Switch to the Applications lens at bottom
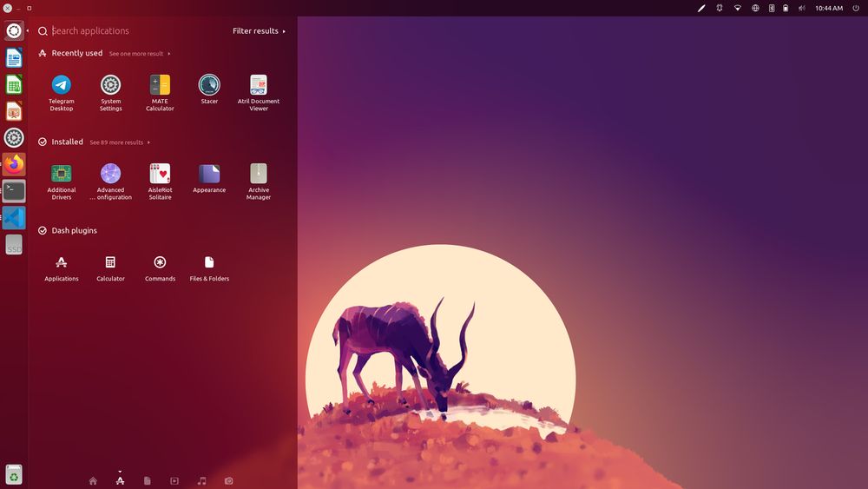This screenshot has height=489, width=868. coord(120,480)
